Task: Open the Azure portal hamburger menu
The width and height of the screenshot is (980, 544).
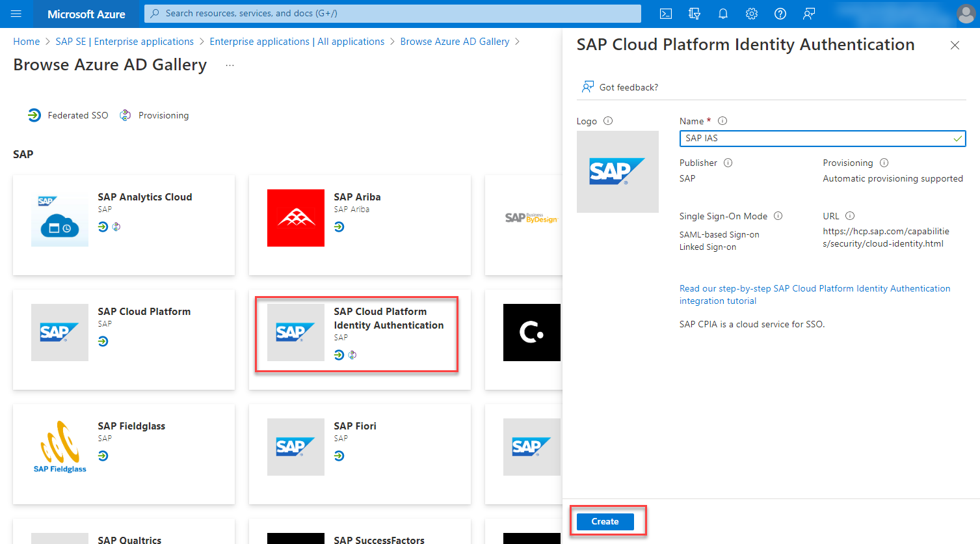Action: tap(16, 14)
